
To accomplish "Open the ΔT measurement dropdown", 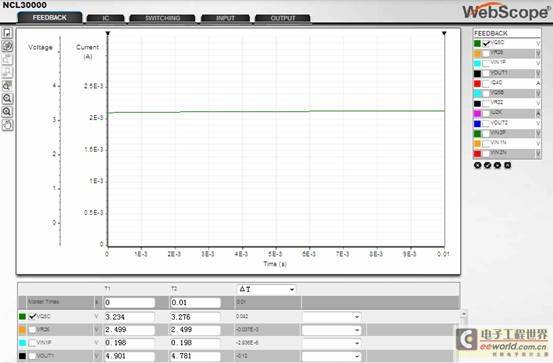I will (x=266, y=289).
